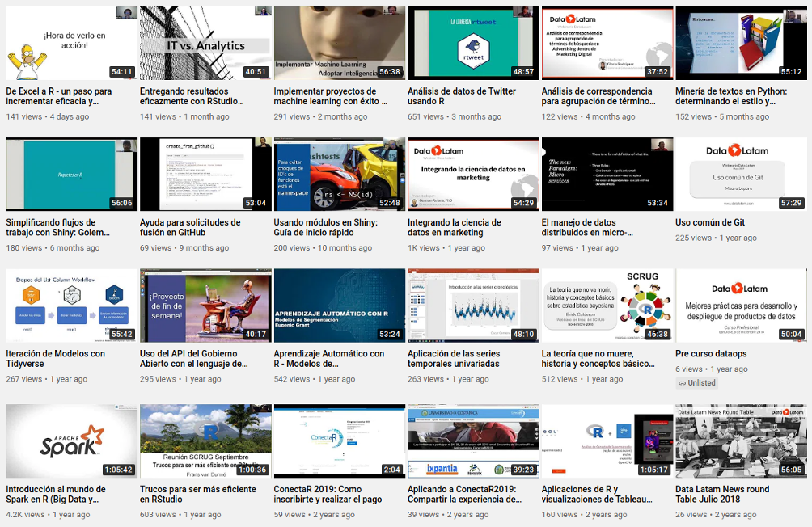Open the 'Aprendizaje Automático con R' thumbnail
Screen dimensions: 812x527
click(339, 306)
